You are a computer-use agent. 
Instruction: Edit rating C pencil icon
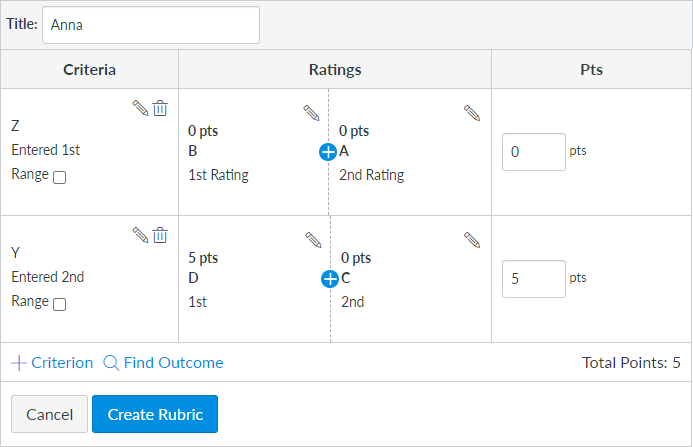472,240
